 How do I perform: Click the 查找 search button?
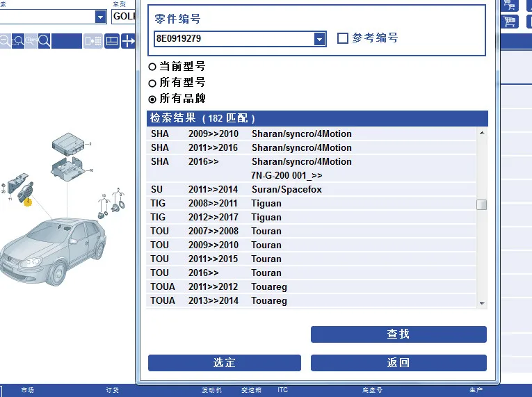(398, 334)
